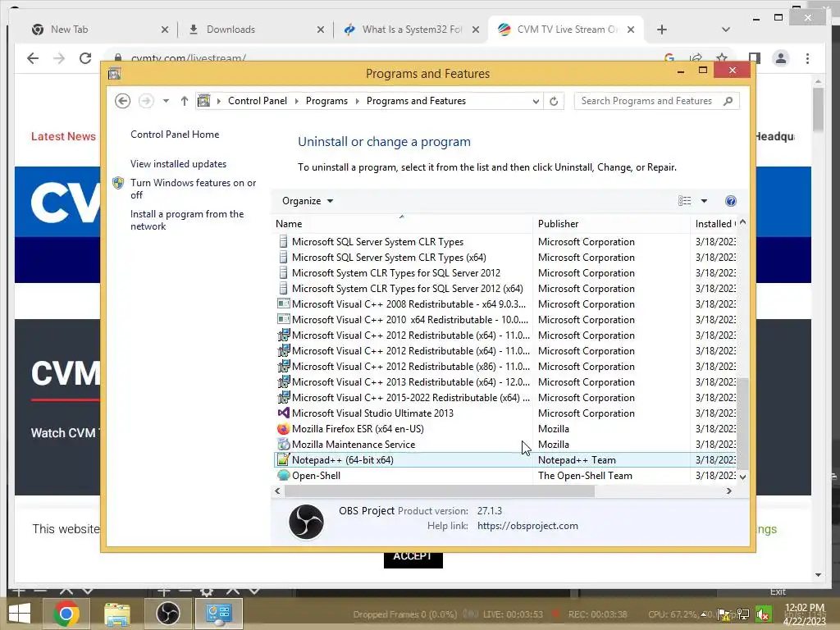Open recent locations dropdown arrow
The width and height of the screenshot is (840, 630).
click(x=166, y=101)
